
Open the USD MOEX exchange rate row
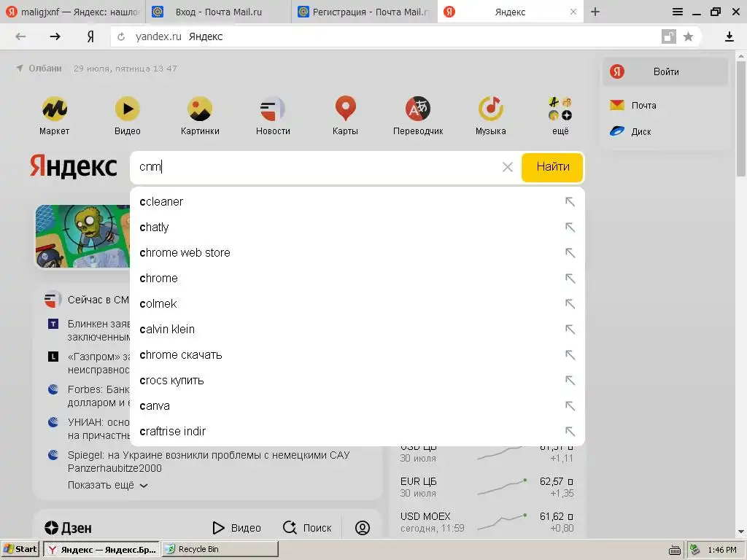(487, 521)
